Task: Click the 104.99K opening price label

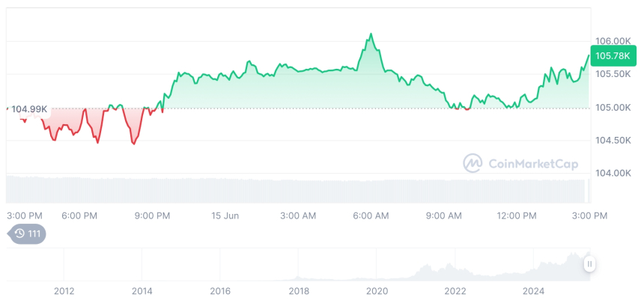Action: click(29, 109)
